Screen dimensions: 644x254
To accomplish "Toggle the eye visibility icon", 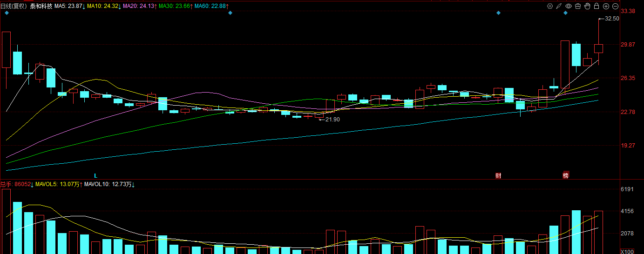I will click(569, 6).
